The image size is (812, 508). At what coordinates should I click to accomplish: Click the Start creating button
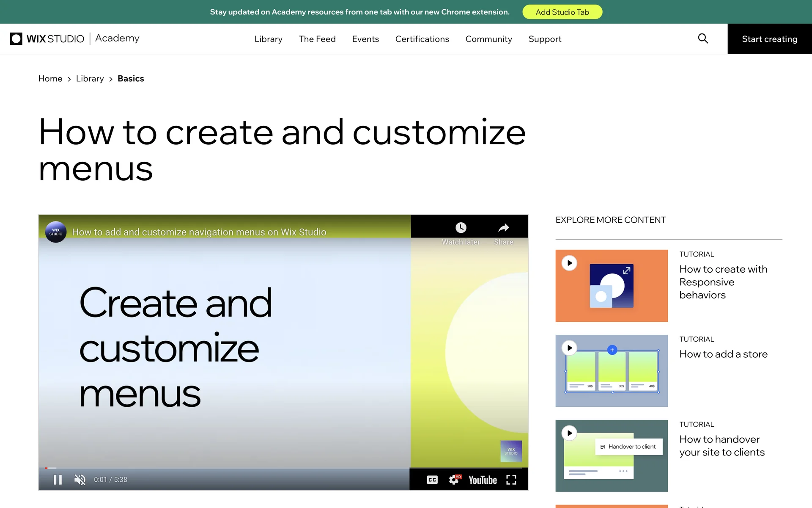(769, 39)
